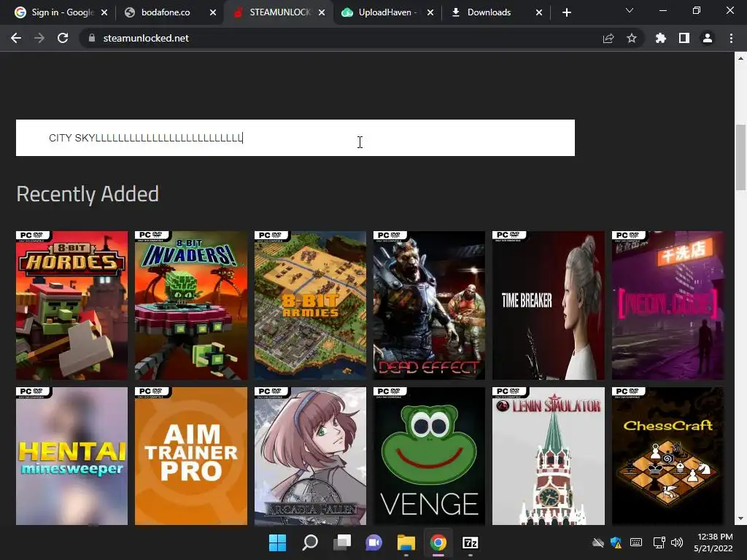This screenshot has height=560, width=747.
Task: Close the Downloads tab
Action: pyautogui.click(x=539, y=12)
